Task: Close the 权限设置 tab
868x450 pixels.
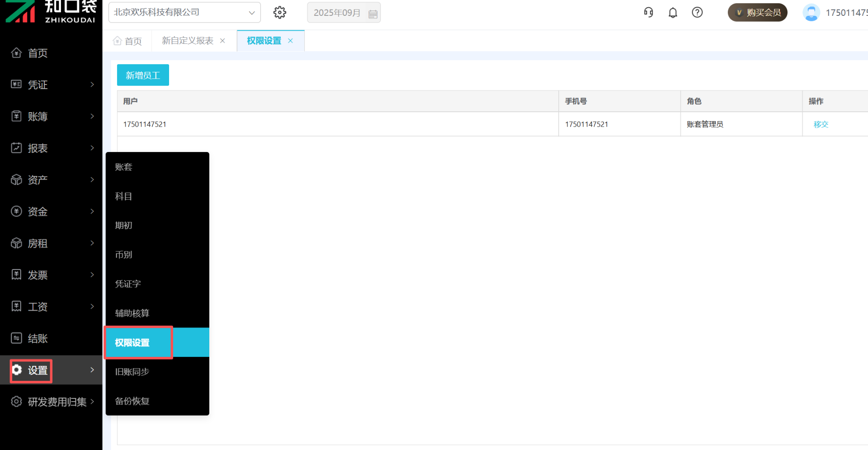Action: 290,41
